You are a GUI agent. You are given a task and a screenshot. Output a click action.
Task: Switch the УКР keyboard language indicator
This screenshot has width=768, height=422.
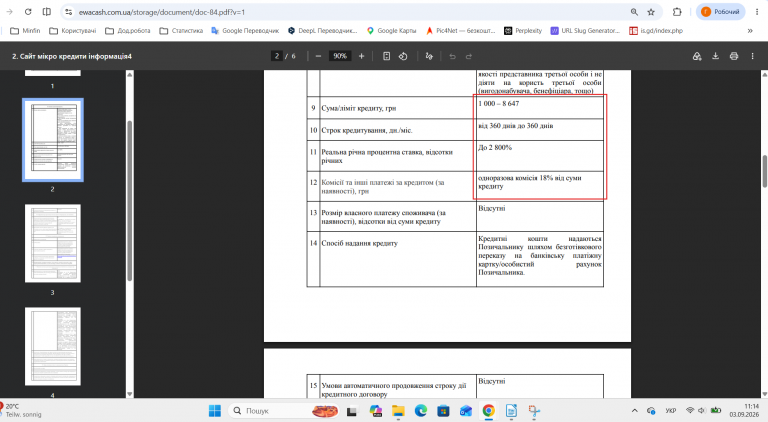pos(671,410)
